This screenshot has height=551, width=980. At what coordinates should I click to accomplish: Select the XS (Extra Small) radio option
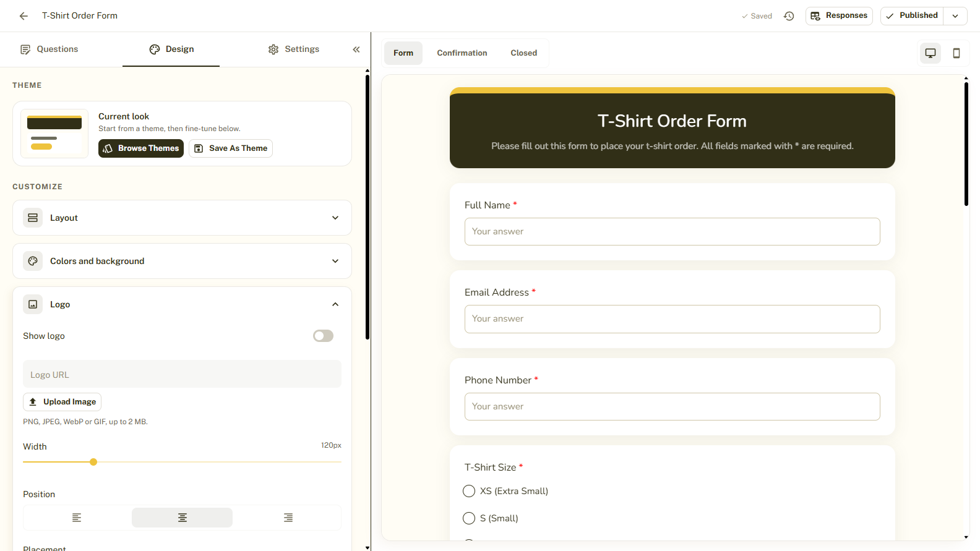coord(469,491)
